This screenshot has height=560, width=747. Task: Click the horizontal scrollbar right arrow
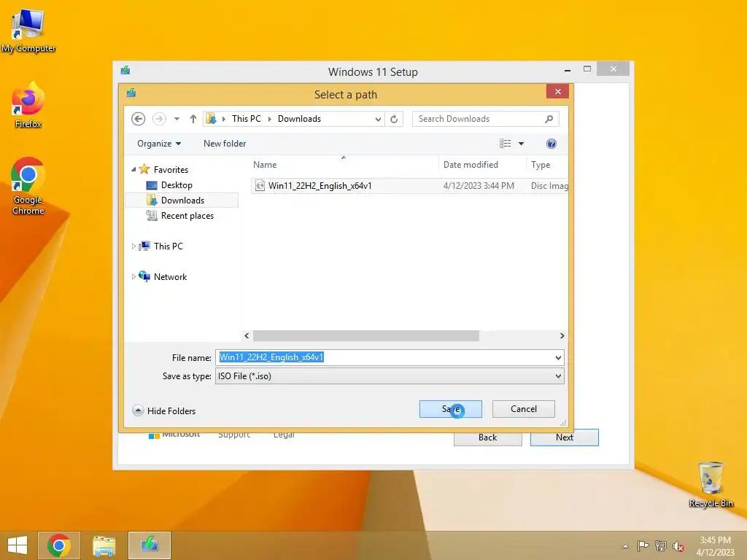(562, 335)
